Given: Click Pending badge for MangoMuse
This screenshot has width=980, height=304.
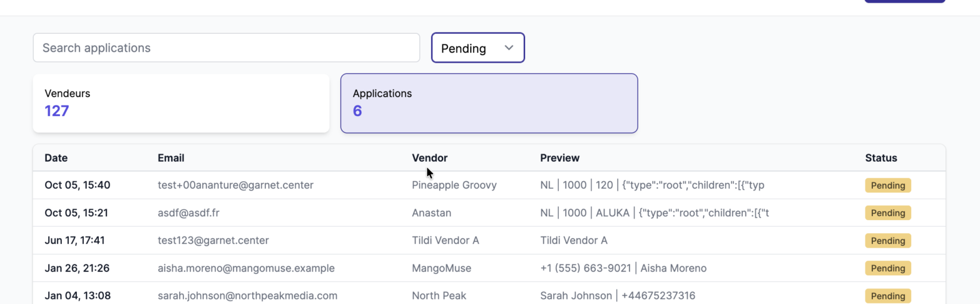Looking at the screenshot, I should (x=888, y=268).
